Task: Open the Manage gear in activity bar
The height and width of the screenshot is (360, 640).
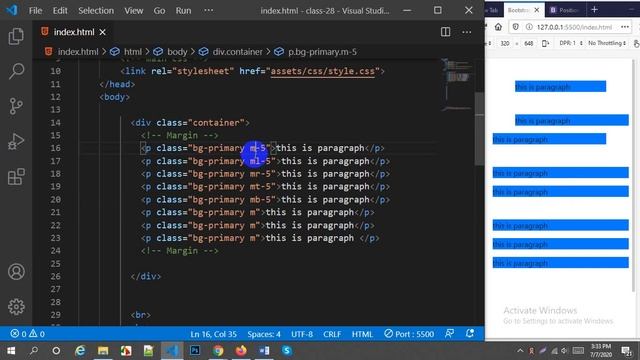Action: click(16, 307)
